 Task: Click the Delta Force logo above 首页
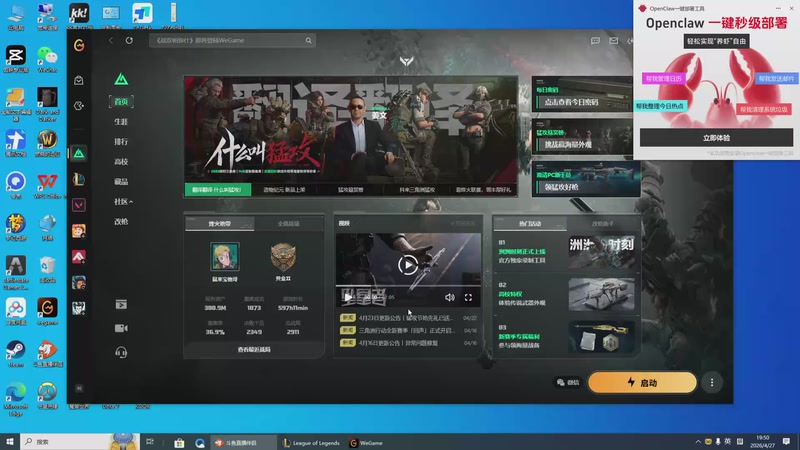point(121,79)
